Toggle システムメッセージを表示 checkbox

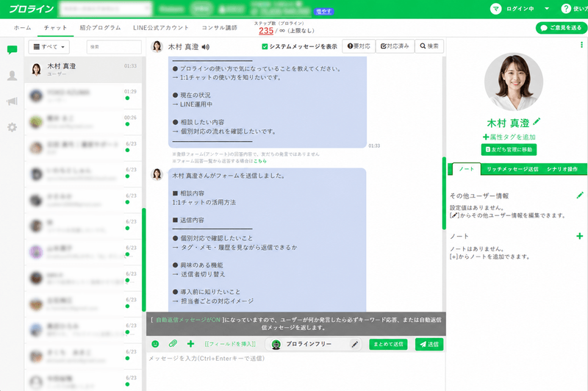(265, 46)
